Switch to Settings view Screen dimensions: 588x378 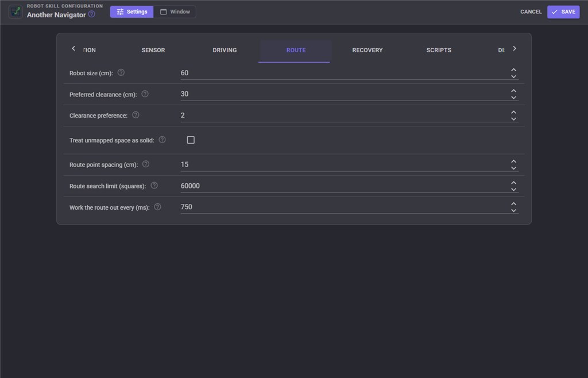(131, 11)
